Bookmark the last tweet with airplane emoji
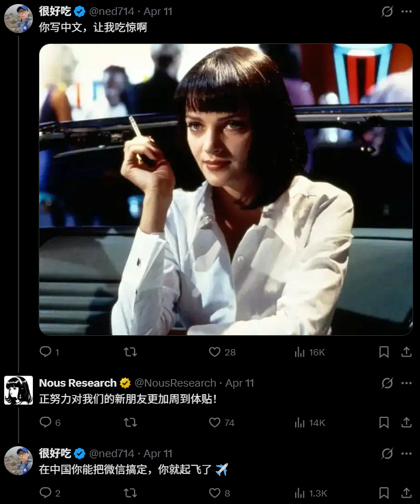 point(384,493)
